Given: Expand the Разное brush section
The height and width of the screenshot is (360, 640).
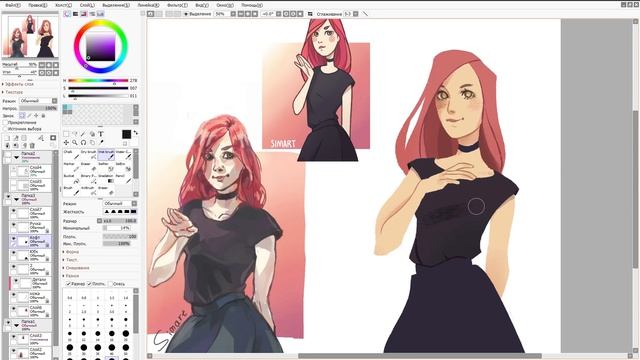Looking at the screenshot, I should pos(71,276).
